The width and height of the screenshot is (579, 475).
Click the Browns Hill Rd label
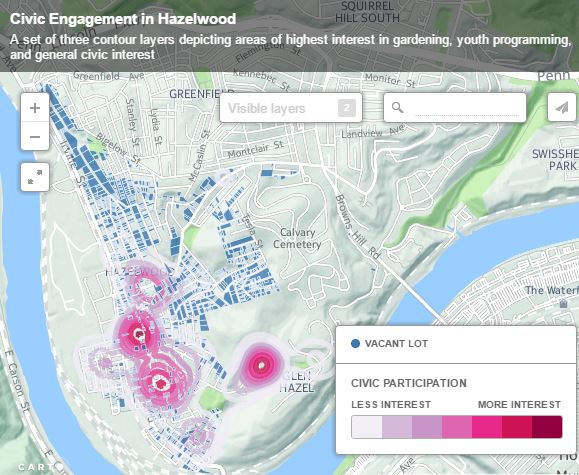[357, 226]
